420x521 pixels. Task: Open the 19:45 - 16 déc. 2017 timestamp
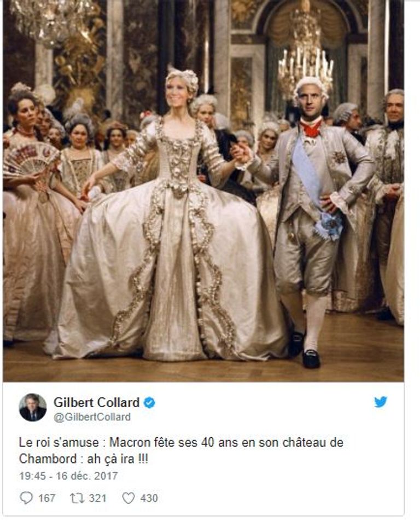click(x=68, y=476)
